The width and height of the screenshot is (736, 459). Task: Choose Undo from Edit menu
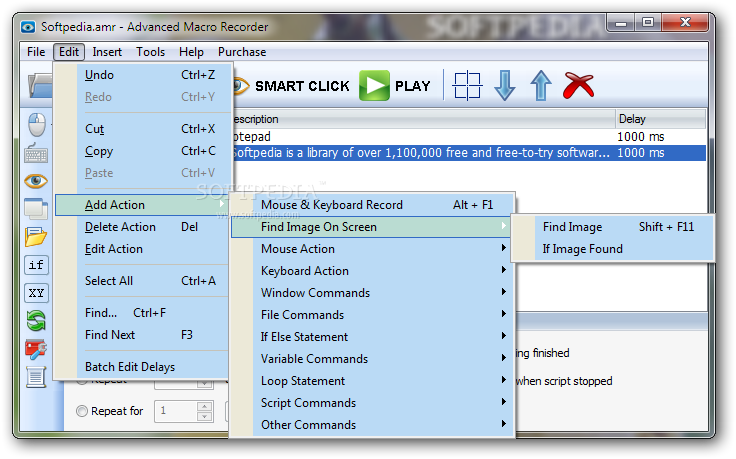click(x=143, y=75)
